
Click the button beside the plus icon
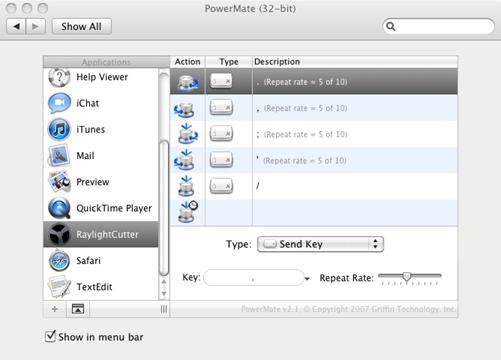78,309
